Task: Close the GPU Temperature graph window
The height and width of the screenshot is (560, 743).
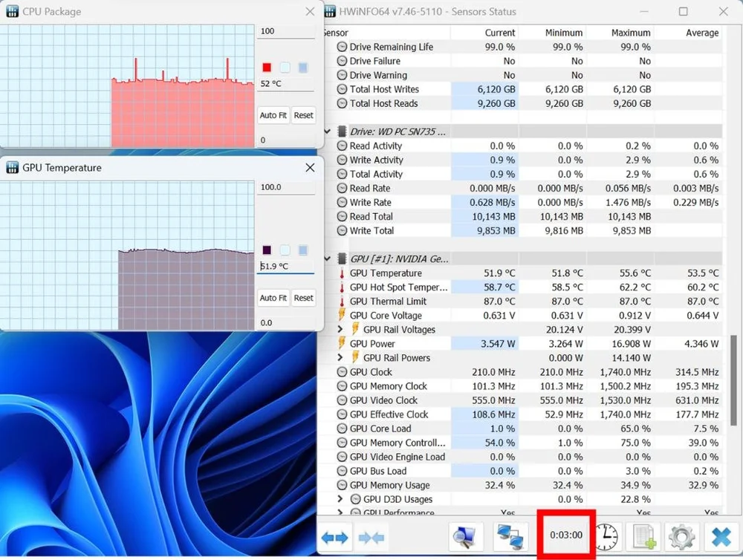Action: click(x=310, y=168)
